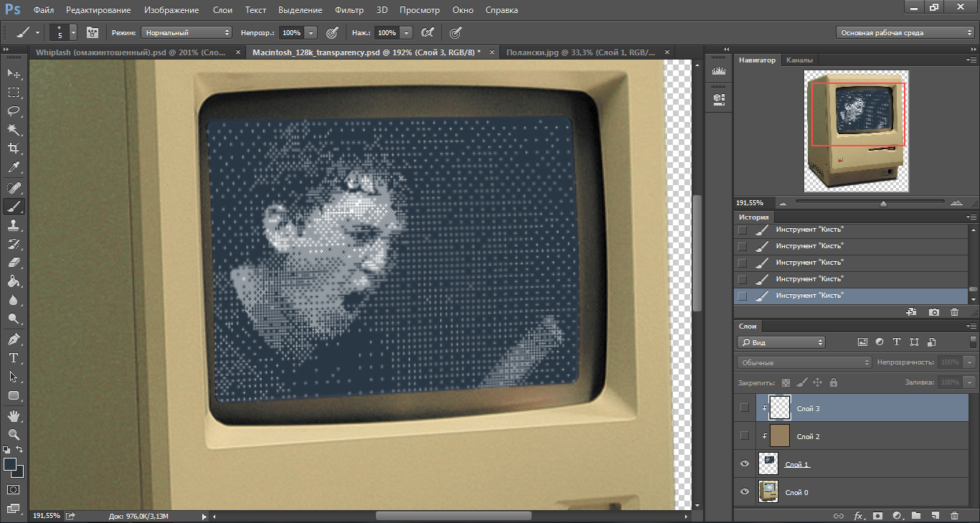Select the History Brush tool
This screenshot has height=523, width=980.
[14, 244]
